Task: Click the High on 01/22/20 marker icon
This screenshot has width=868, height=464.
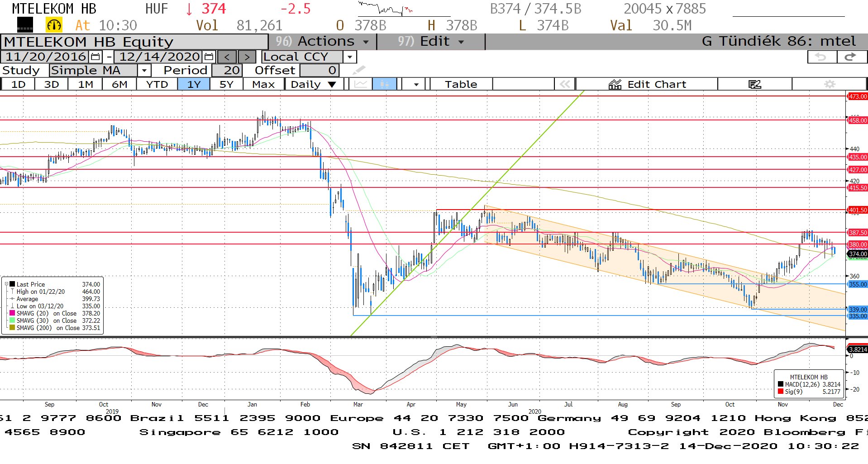Action: coord(13,292)
